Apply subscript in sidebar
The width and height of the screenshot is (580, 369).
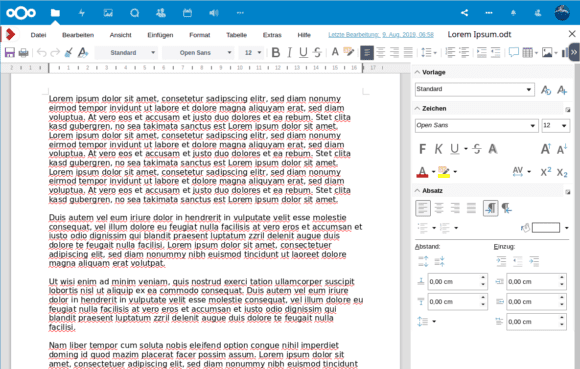pos(562,173)
